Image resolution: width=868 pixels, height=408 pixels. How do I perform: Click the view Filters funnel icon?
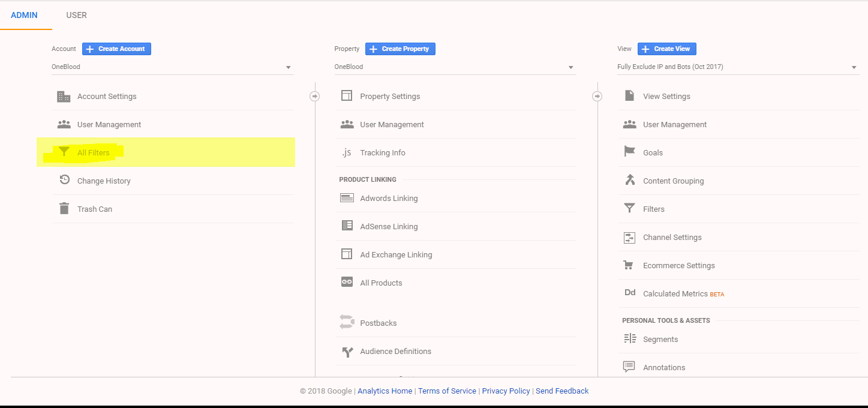pyautogui.click(x=629, y=209)
